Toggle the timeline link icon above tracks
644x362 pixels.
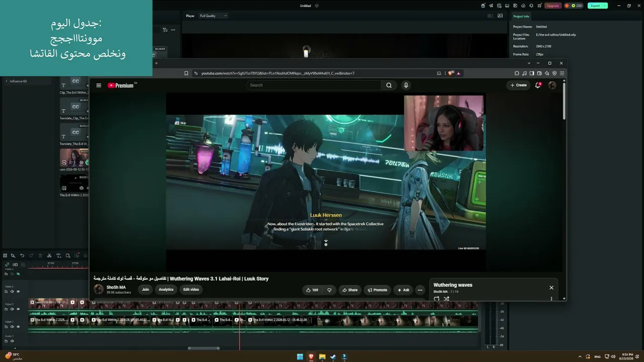pyautogui.click(x=7, y=264)
